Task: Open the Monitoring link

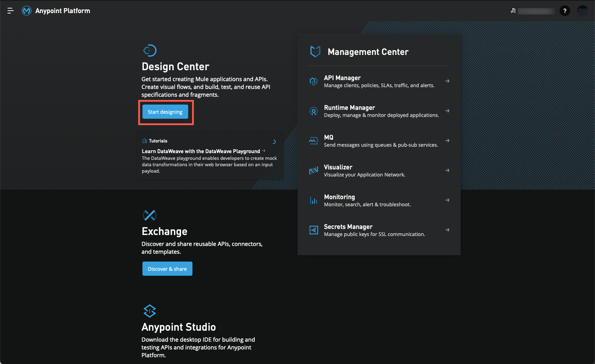Action: click(339, 197)
